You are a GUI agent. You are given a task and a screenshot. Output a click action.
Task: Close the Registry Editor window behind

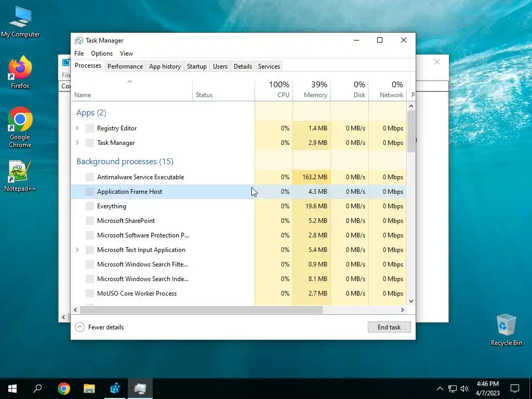click(x=437, y=62)
